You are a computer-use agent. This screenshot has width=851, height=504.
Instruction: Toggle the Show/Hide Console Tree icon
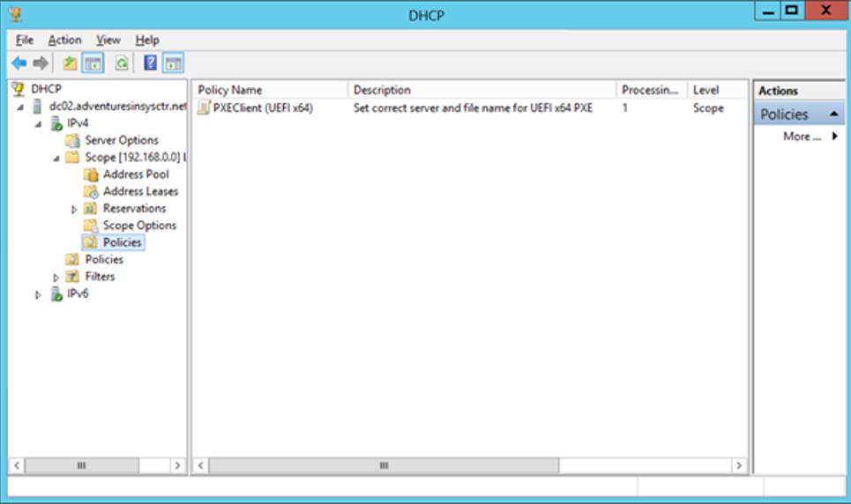coord(93,63)
